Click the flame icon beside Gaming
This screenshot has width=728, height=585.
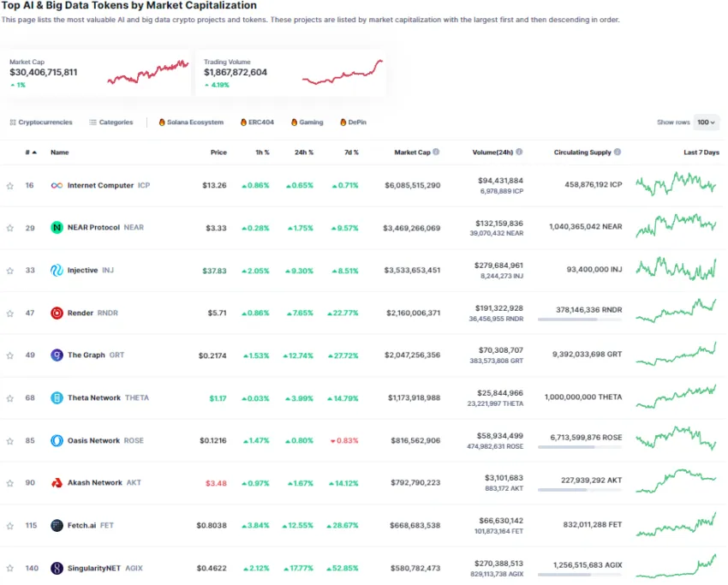pyautogui.click(x=294, y=122)
